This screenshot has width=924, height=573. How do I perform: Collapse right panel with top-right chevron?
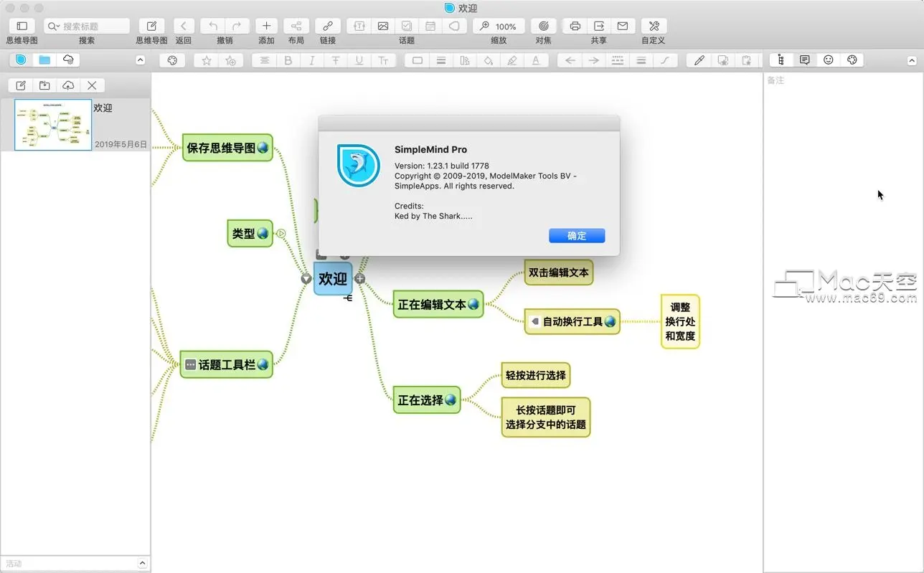(913, 60)
